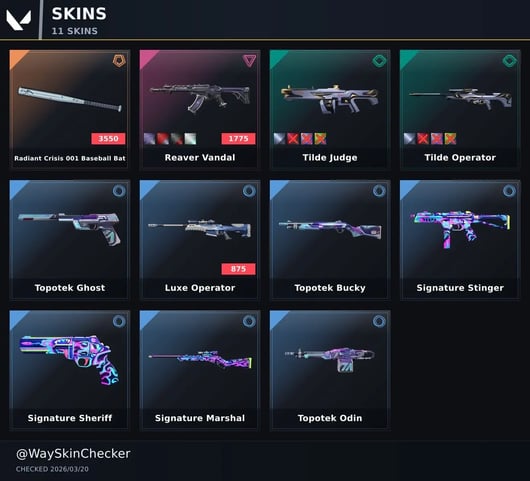Select the orange tier icon on Baseball Bat card
The width and height of the screenshot is (530, 481).
(x=119, y=61)
